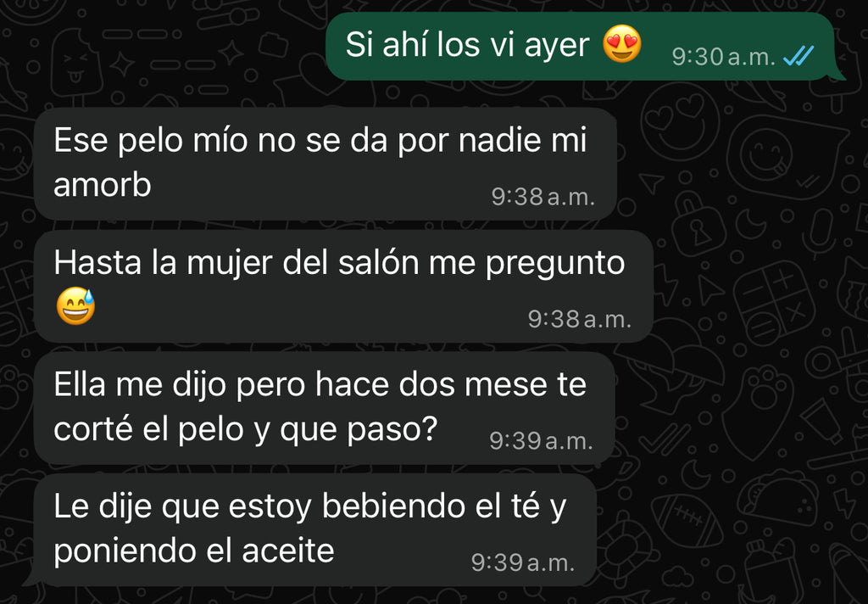The height and width of the screenshot is (604, 868).
Task: Tap the sweat-smile emoji under salón message
Action: pos(75,306)
